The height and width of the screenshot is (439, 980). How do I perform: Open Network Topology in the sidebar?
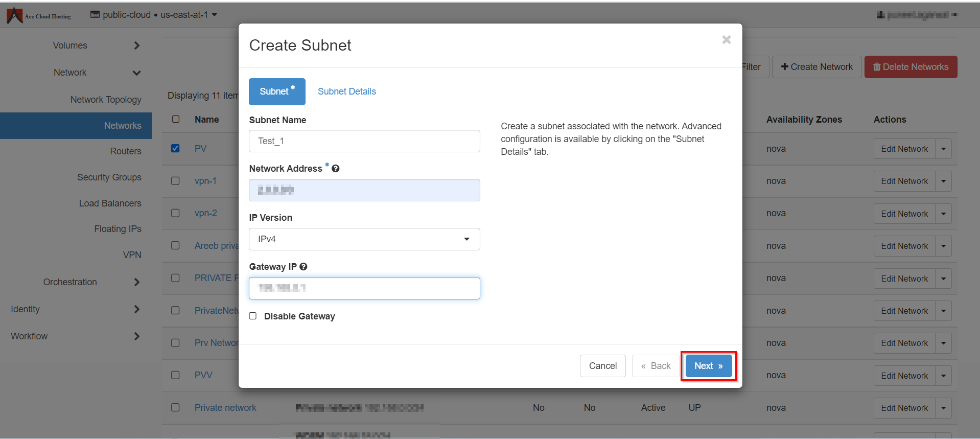pyautogui.click(x=106, y=100)
